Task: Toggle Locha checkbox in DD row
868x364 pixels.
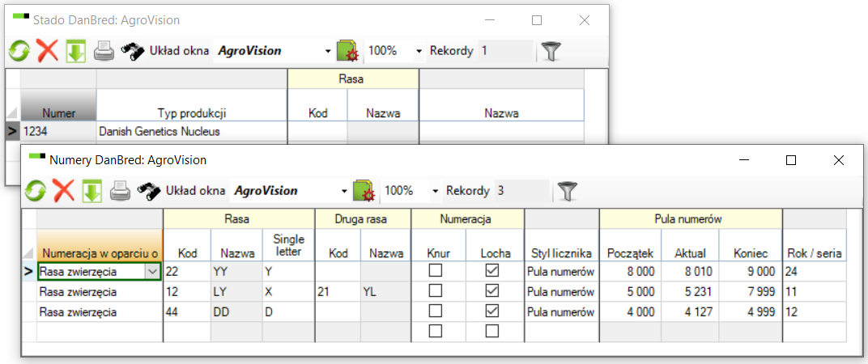Action: pos(492,311)
